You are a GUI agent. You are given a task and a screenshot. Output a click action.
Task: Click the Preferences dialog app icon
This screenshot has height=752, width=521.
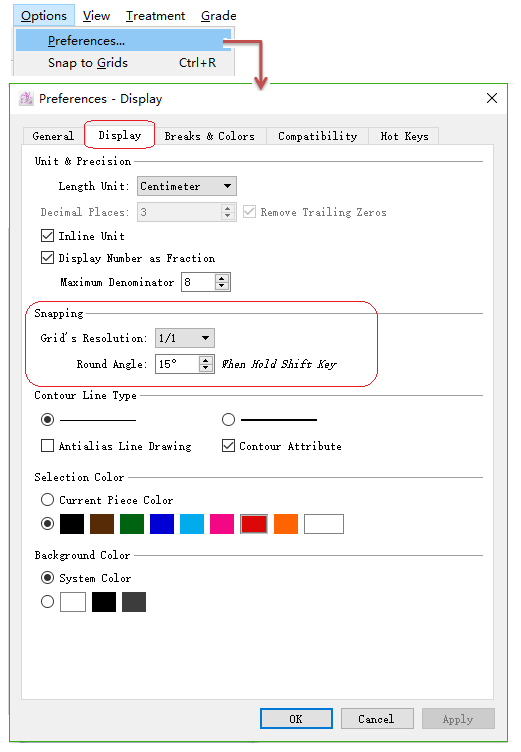[x=26, y=99]
